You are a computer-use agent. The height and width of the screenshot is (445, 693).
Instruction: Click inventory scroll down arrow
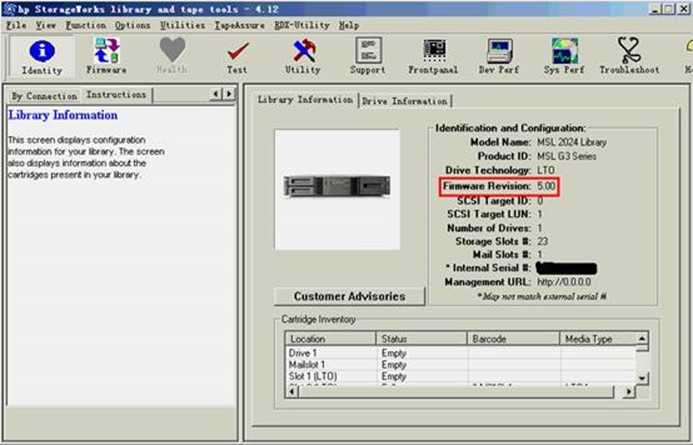coord(642,378)
